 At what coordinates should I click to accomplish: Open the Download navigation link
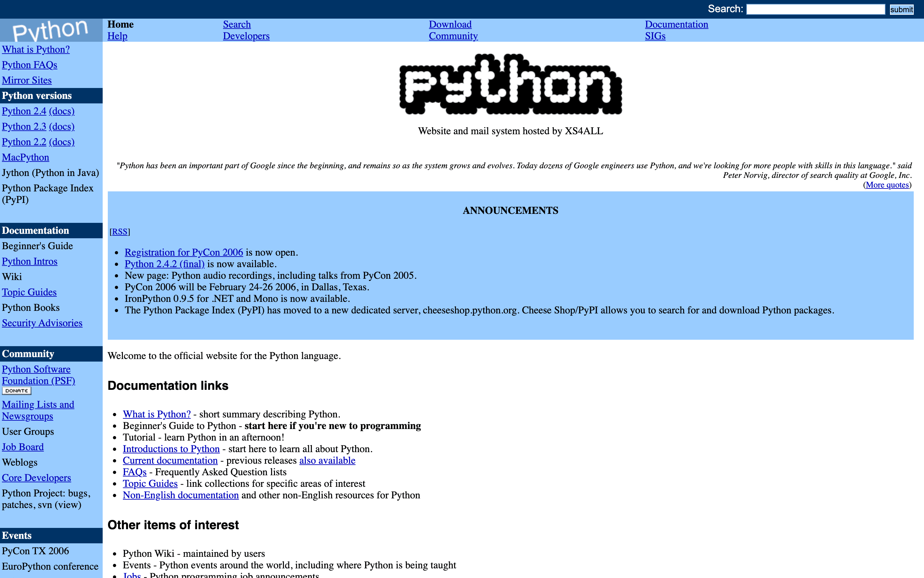(450, 24)
